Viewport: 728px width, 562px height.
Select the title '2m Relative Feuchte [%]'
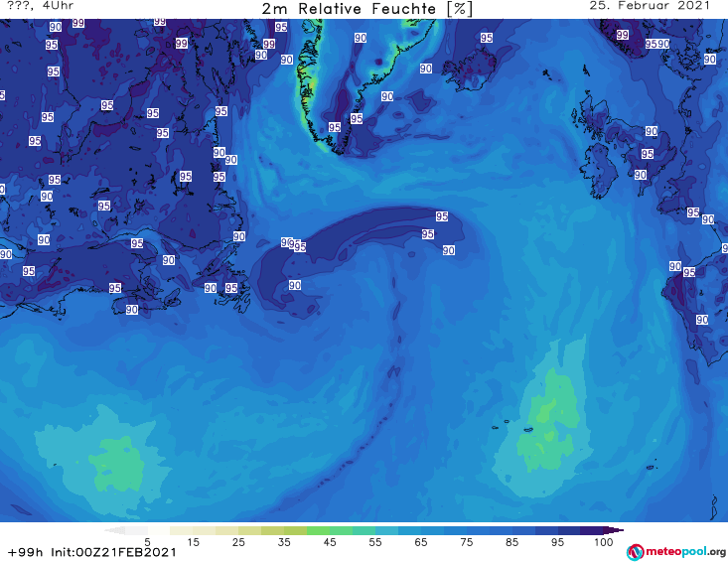(367, 9)
